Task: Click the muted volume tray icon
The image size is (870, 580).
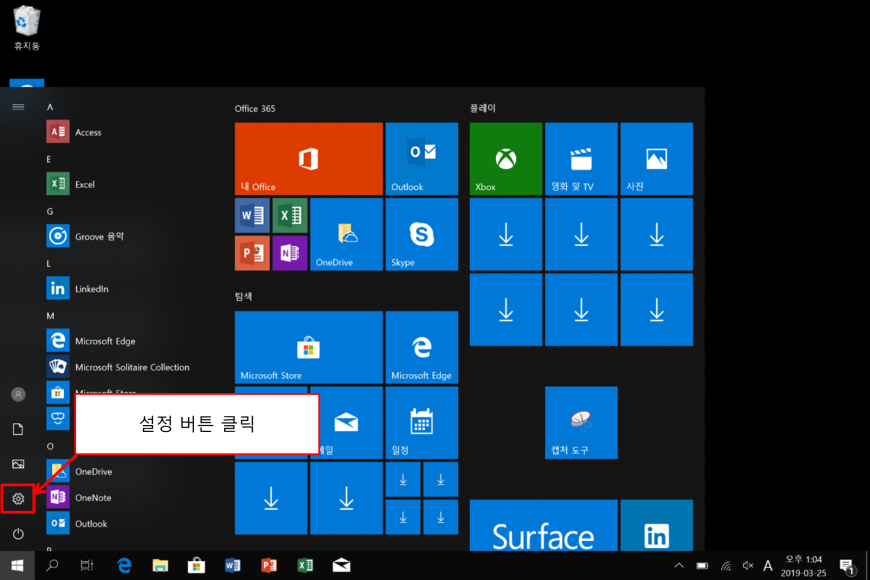Action: [748, 566]
